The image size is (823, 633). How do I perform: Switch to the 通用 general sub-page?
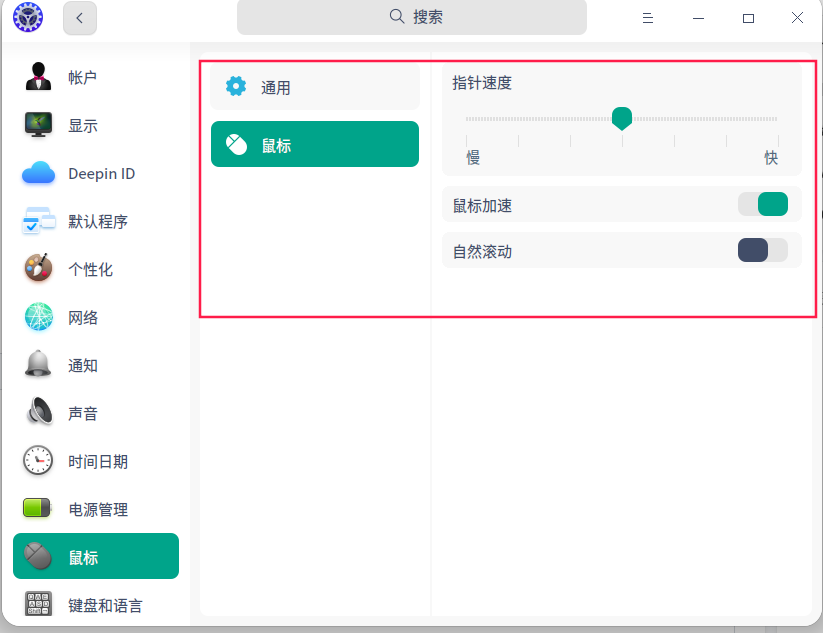[x=315, y=87]
